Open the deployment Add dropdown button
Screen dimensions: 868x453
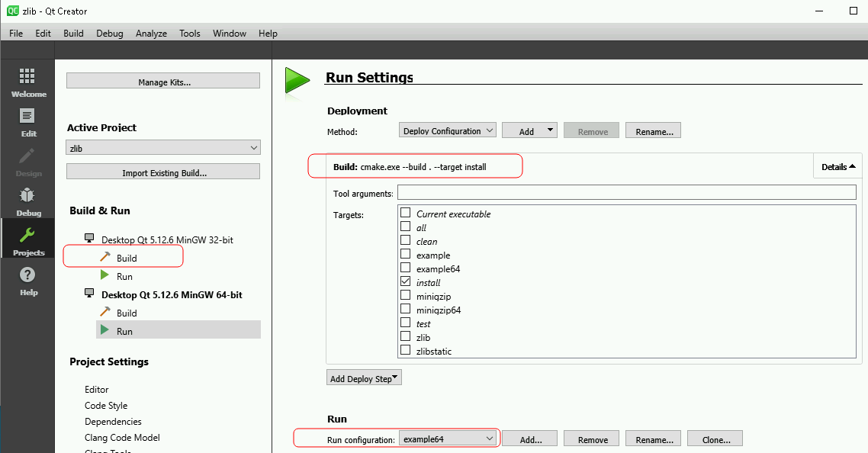529,130
